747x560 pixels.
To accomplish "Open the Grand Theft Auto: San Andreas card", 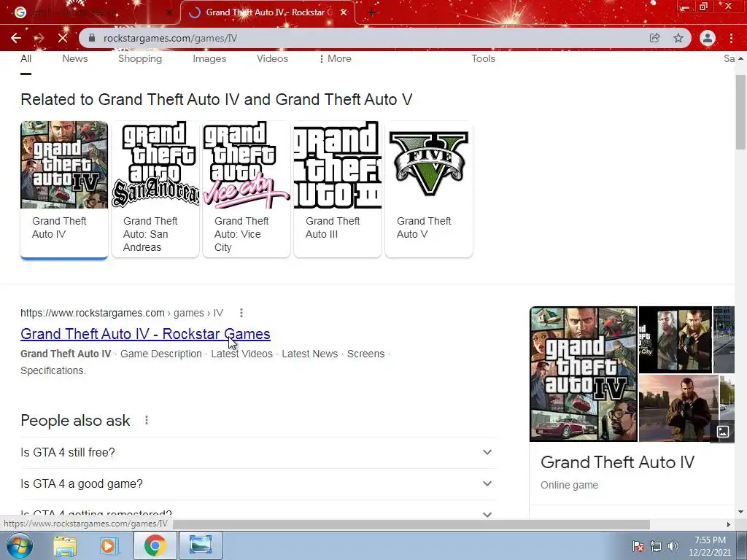I will pos(155,189).
